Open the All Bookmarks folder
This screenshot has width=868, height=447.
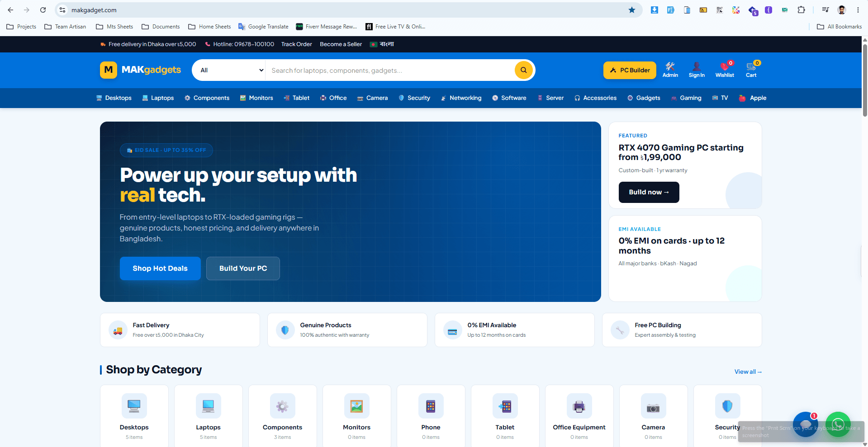point(840,27)
